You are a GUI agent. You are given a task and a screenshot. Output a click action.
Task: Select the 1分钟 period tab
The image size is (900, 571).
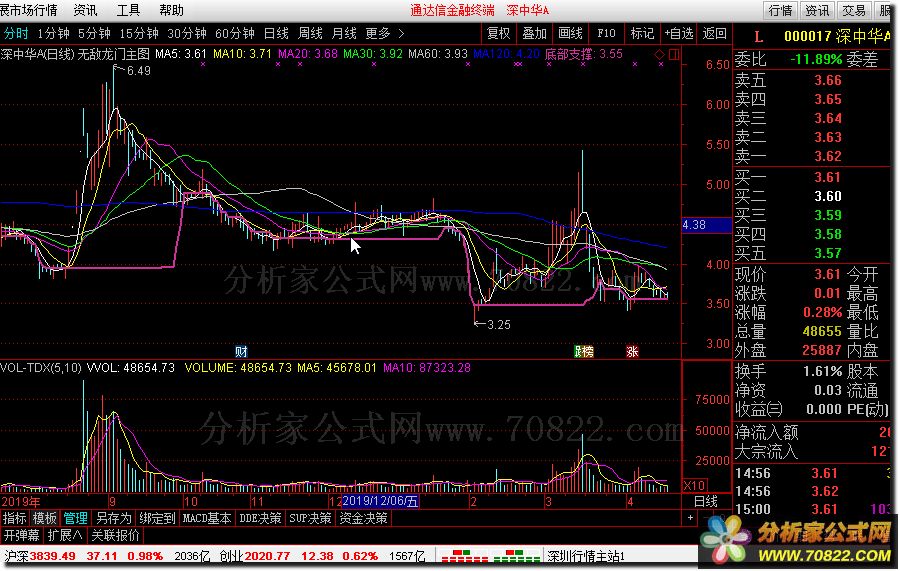pos(53,34)
